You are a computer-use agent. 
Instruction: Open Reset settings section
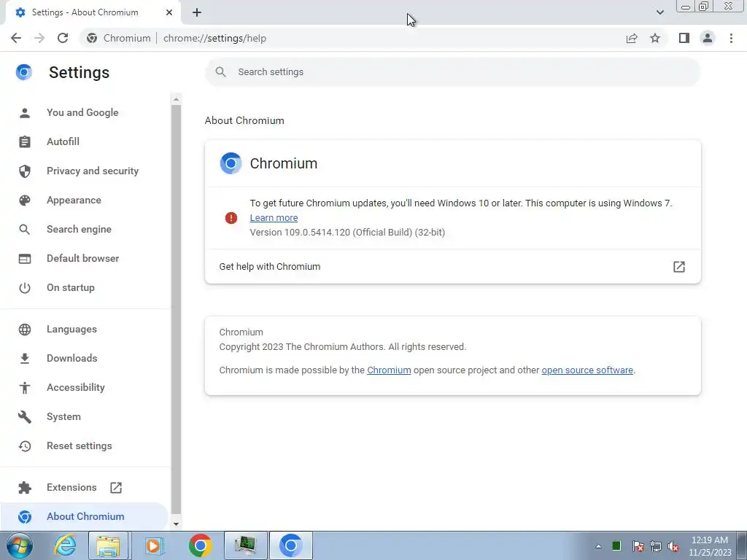tap(79, 446)
